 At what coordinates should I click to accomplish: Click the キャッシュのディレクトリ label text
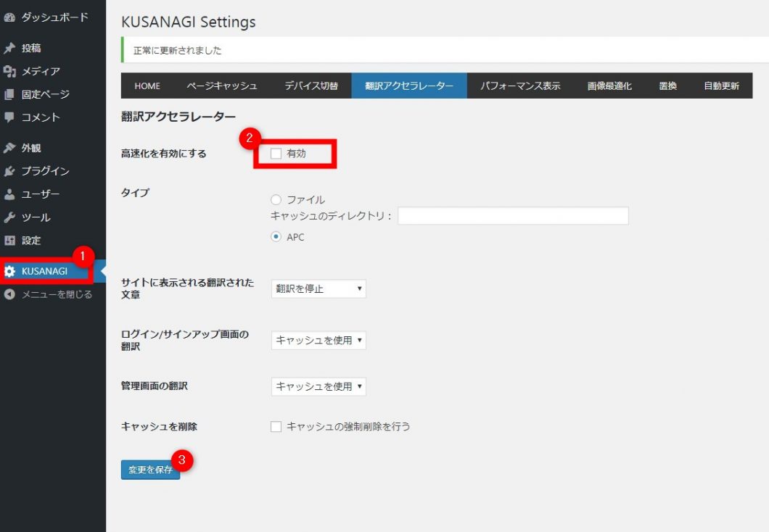[x=331, y=215]
